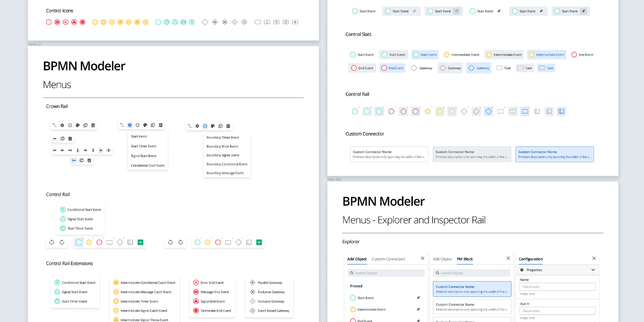This screenshot has width=644, height=322.
Task: Open the color palette icon in the crown rail
Action: pos(78,125)
